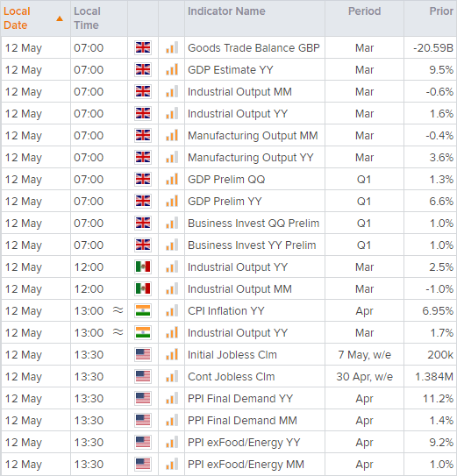Viewport: 457px width, 476px height.
Task: Click the US flag next to PPI exFood/Energy MM
Action: 143,464
